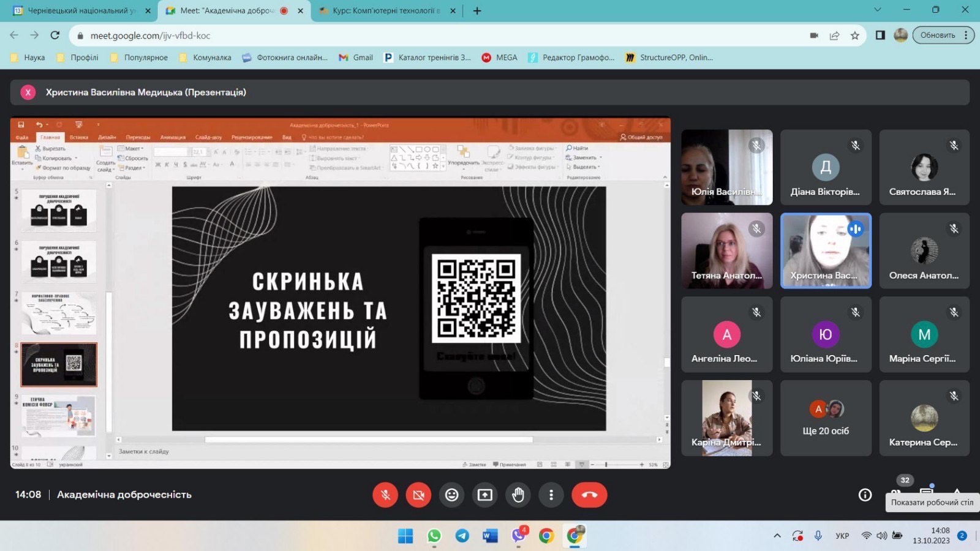Bookmark this page with the star icon
This screenshot has width=980, height=551.
(855, 36)
